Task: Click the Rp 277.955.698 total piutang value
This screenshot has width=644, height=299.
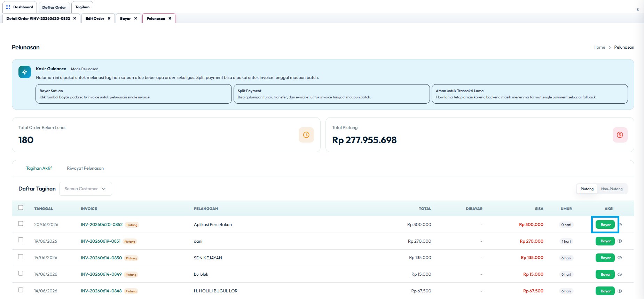Action: click(x=364, y=140)
